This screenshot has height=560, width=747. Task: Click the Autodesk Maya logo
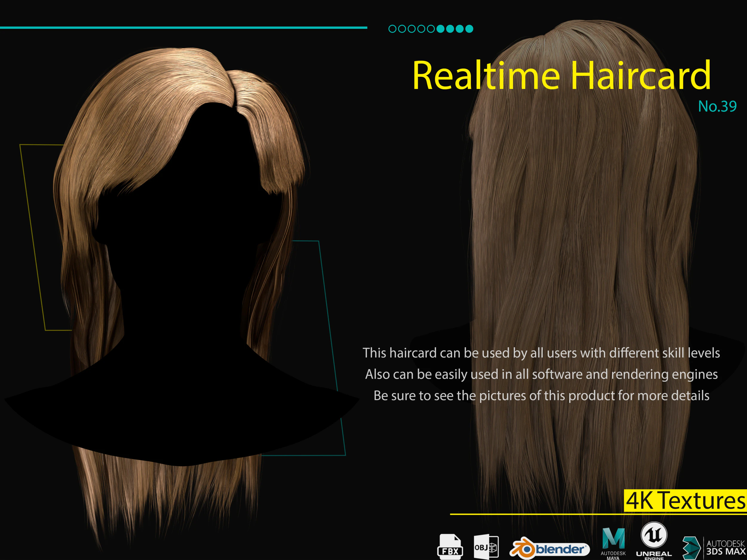(613, 544)
